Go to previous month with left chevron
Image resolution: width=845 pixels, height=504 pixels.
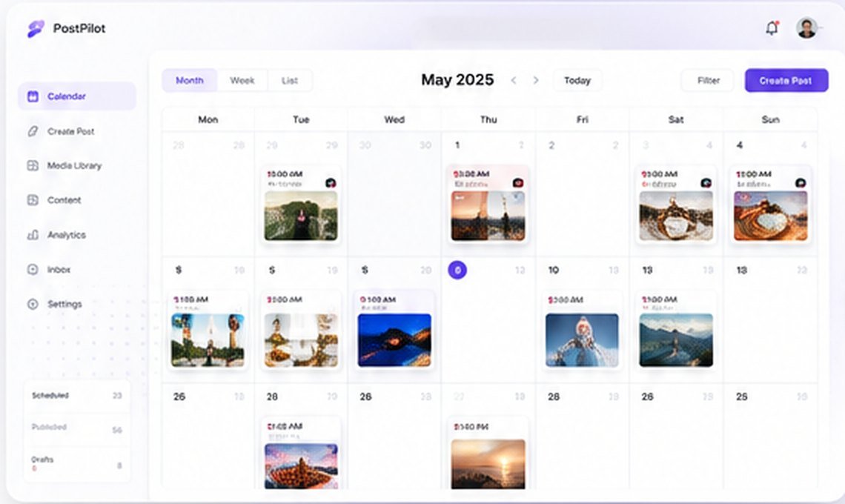pyautogui.click(x=514, y=80)
